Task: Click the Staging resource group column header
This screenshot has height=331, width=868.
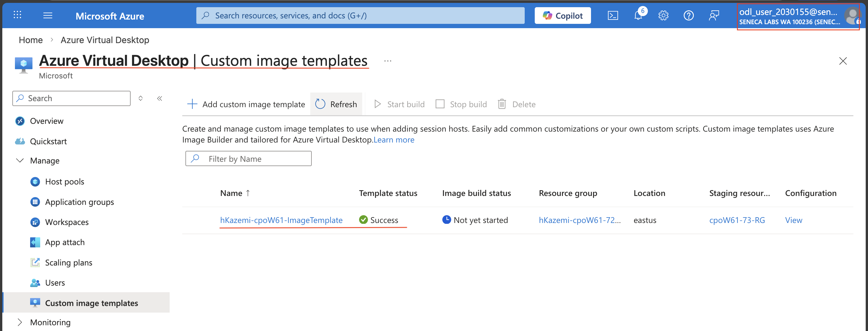Action: click(740, 193)
